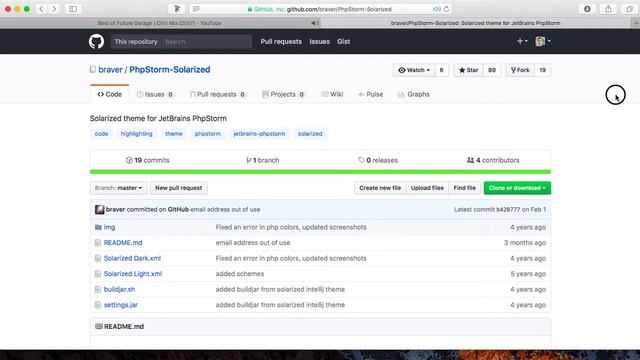Screen dimensions: 640x360
Task: Click the 19 commits link
Action: click(148, 160)
